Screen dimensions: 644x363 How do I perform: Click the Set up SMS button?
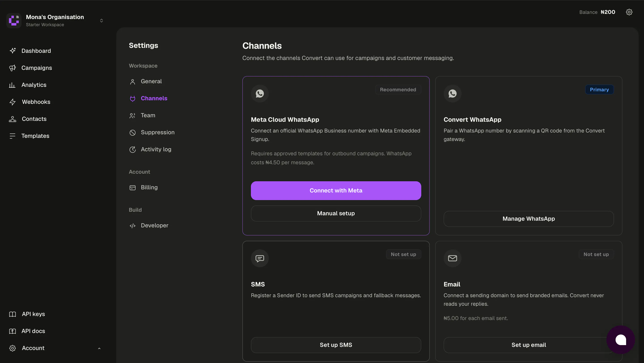tap(336, 345)
